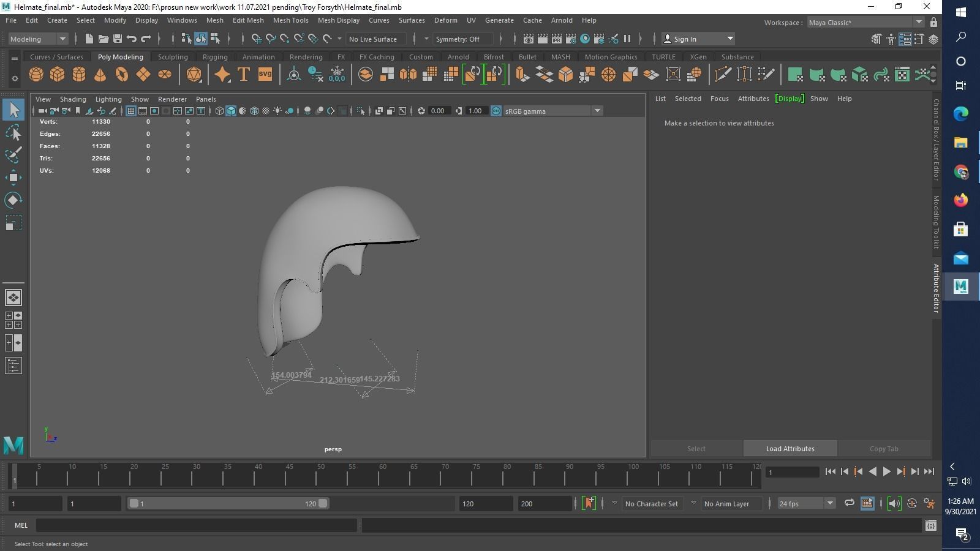Click the polygon Type text tool icon
This screenshot has width=980, height=551.
[244, 75]
